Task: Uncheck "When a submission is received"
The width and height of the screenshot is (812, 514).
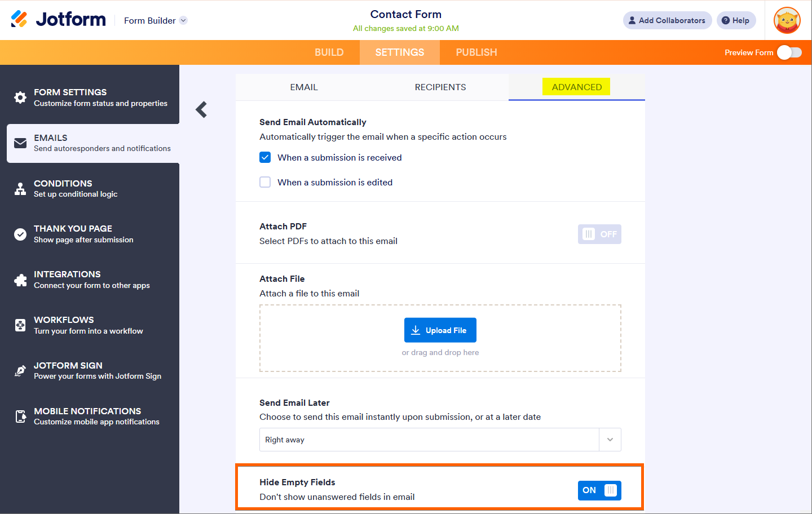Action: click(265, 158)
